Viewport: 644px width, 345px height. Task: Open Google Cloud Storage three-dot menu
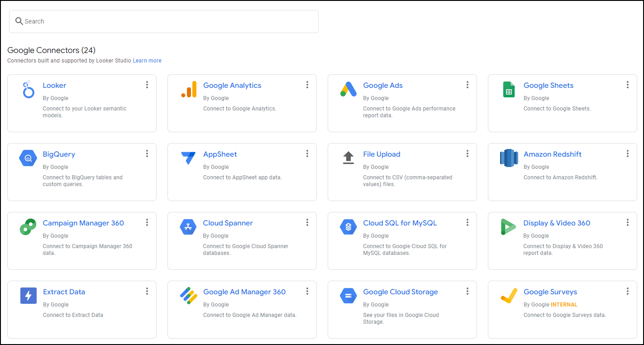(467, 291)
